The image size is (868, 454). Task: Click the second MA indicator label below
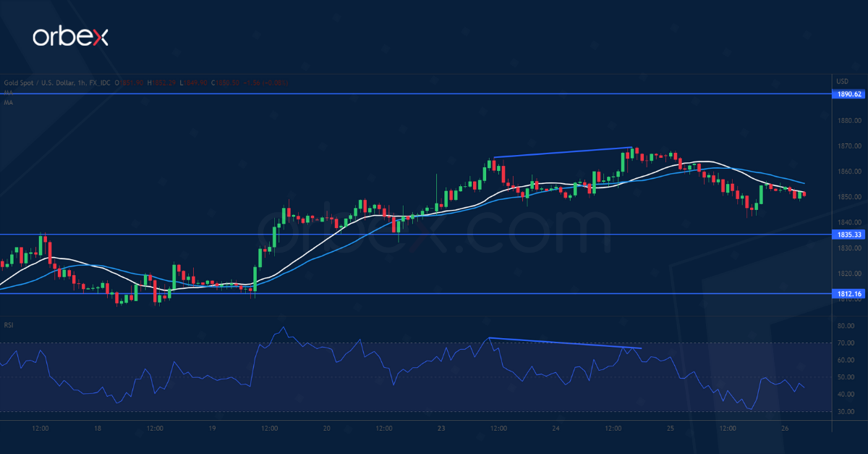8,102
